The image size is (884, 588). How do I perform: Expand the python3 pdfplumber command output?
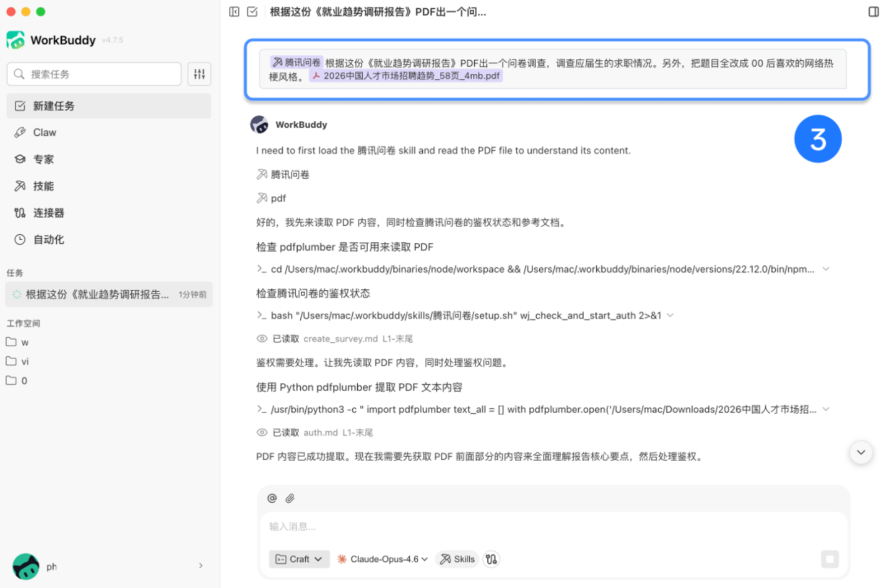tap(826, 409)
